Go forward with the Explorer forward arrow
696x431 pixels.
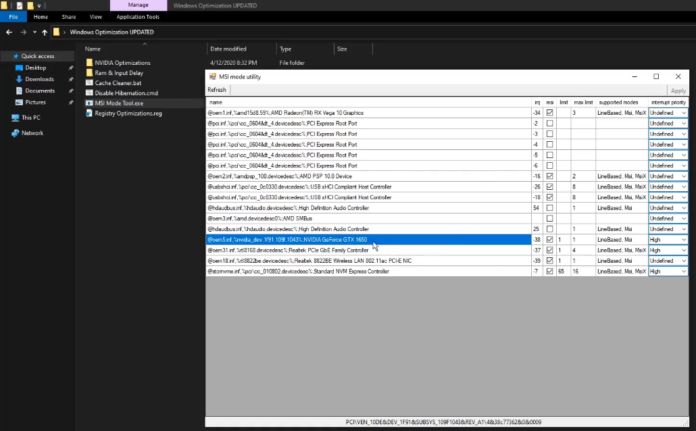tap(23, 32)
